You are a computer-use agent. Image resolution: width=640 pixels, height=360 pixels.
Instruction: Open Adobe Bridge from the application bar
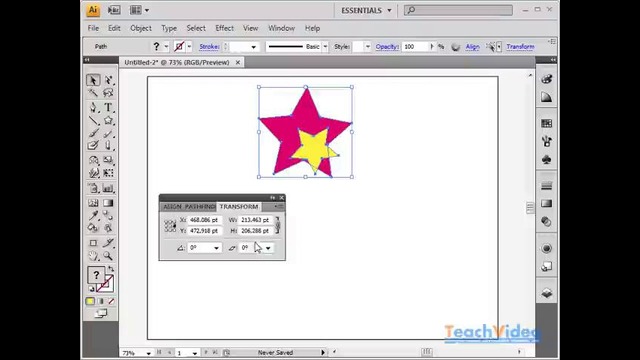tap(114, 10)
